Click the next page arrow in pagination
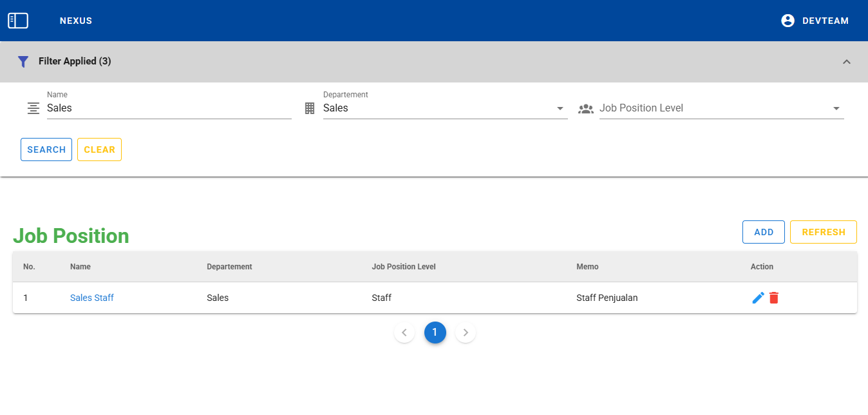868x415 pixels. [x=466, y=333]
